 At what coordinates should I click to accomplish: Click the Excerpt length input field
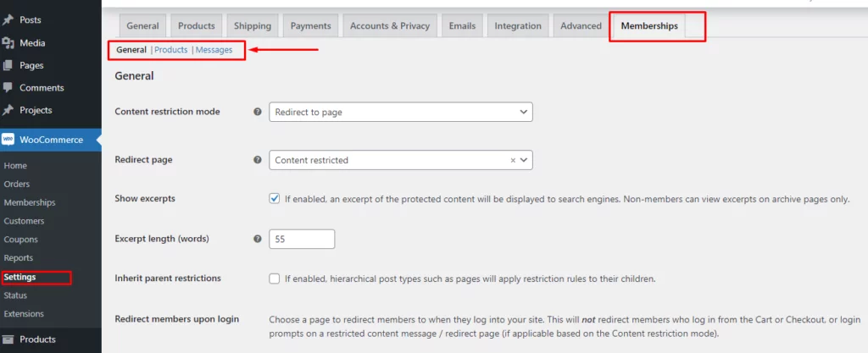(302, 240)
